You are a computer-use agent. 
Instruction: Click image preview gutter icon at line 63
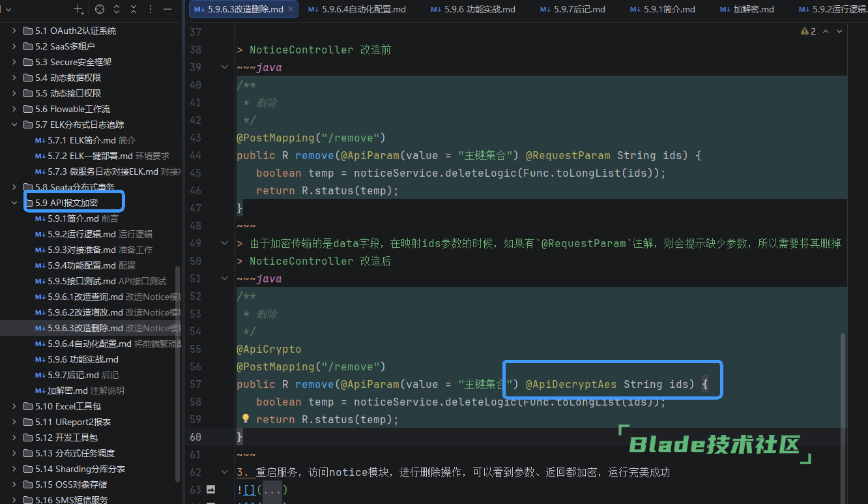pyautogui.click(x=210, y=489)
